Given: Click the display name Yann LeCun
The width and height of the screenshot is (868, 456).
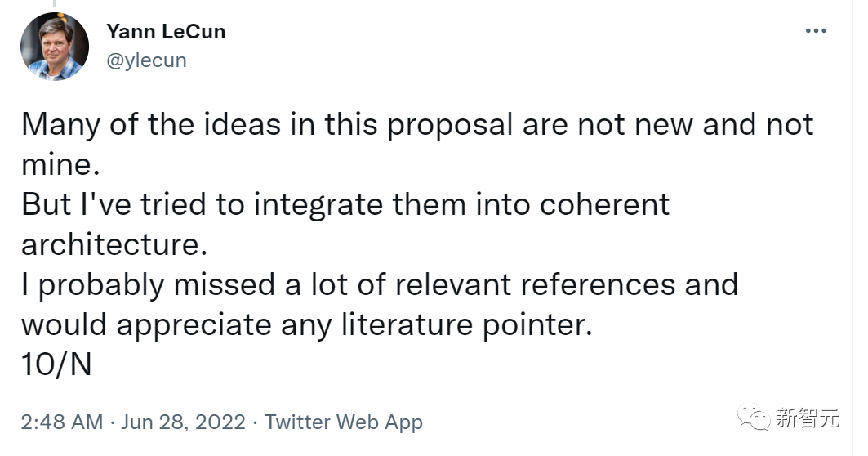Looking at the screenshot, I should (x=166, y=32).
